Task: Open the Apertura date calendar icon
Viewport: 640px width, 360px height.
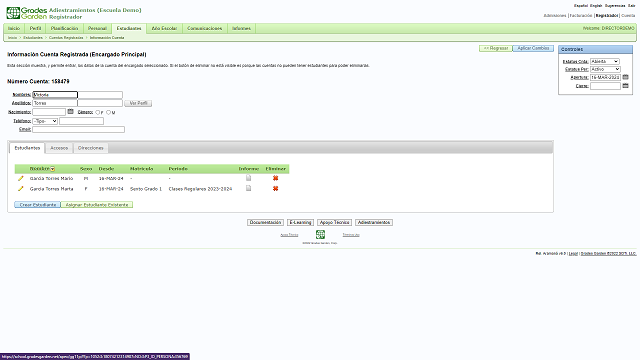Action: [625, 77]
